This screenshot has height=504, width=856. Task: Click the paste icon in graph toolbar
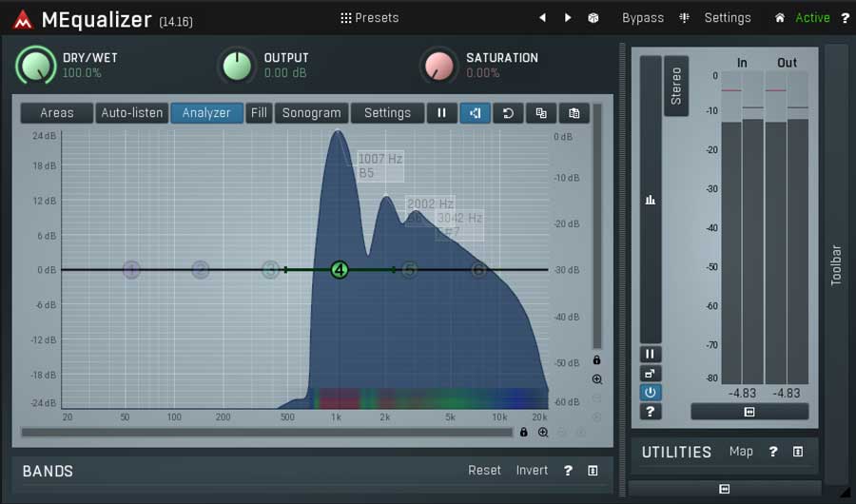point(574,113)
